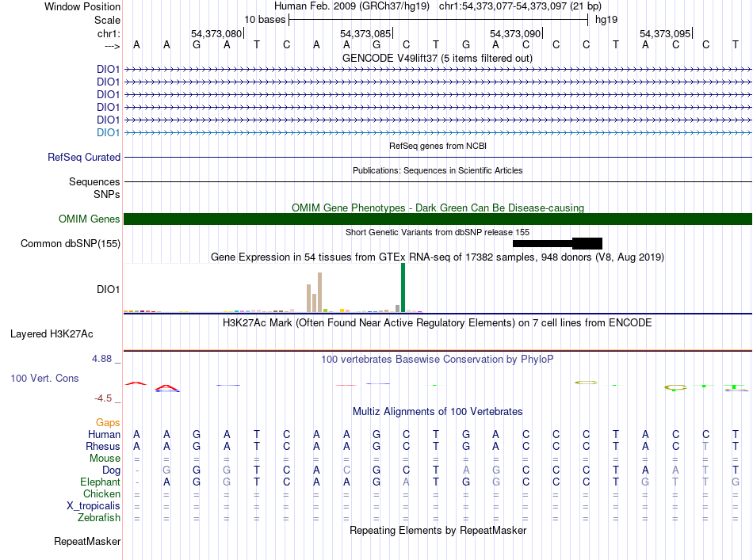Click the Window Position label

click(x=82, y=6)
